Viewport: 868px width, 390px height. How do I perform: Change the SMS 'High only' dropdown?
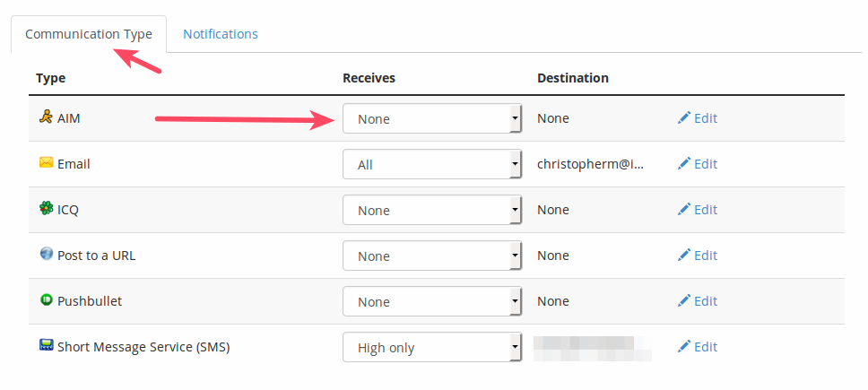(431, 347)
